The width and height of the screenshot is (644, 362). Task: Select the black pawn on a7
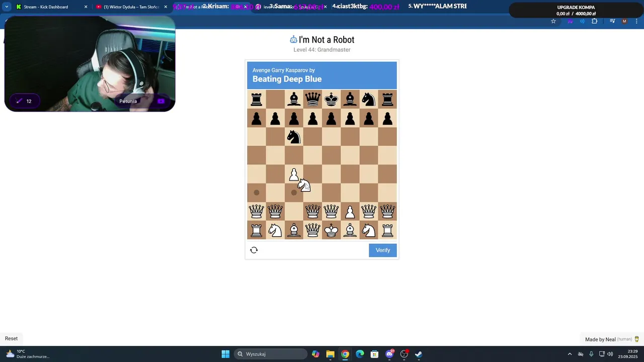[257, 118]
